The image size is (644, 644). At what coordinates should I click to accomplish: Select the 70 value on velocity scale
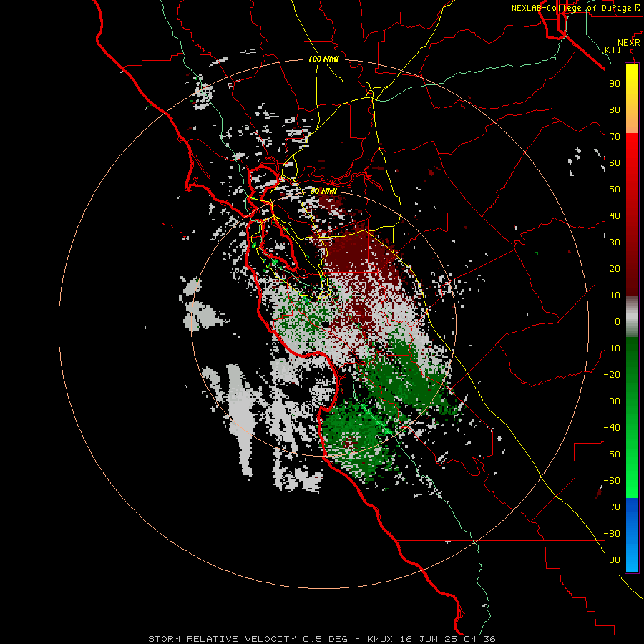pos(615,137)
